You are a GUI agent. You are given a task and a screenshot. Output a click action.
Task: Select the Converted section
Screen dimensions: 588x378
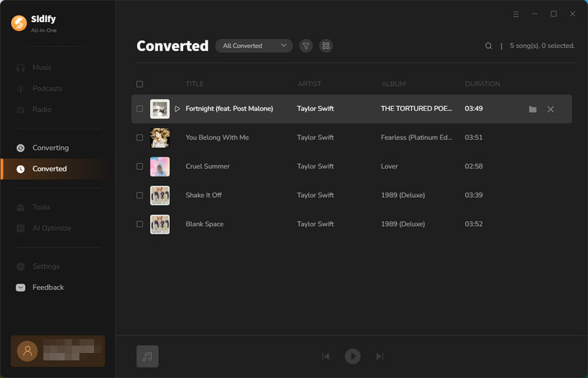click(49, 169)
